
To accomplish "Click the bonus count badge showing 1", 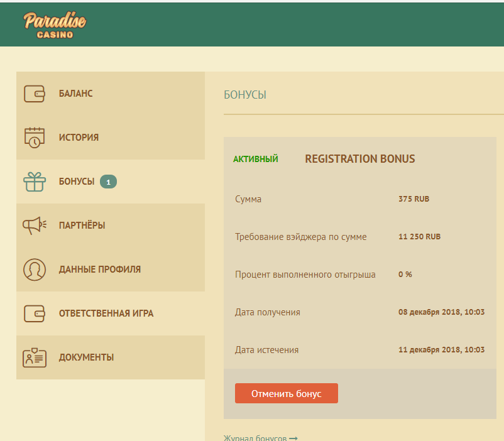I will click(108, 182).
